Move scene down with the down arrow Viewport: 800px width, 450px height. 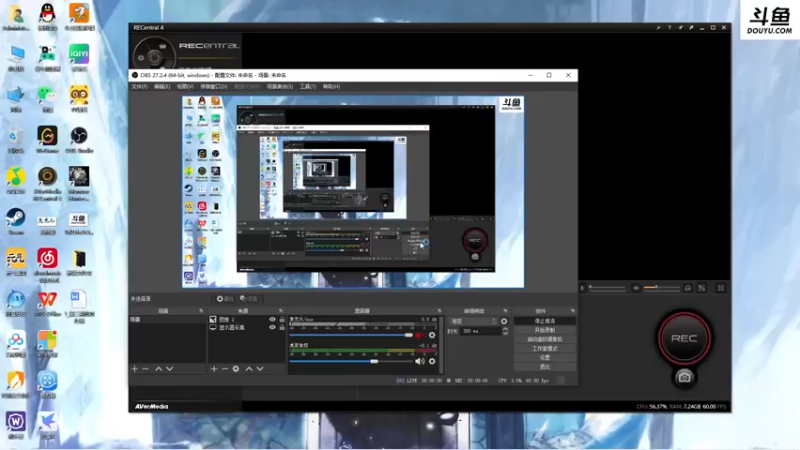pyautogui.click(x=169, y=368)
